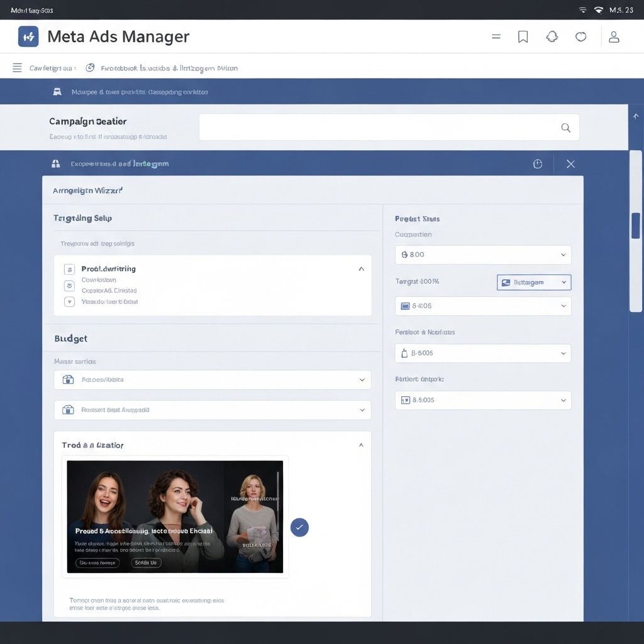Image resolution: width=644 pixels, height=644 pixels.
Task: Click the left button on ad preview
Action: 97,563
